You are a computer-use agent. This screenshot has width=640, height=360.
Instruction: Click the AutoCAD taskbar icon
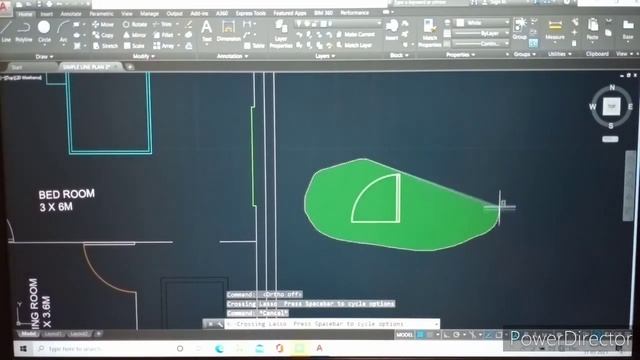pos(320,348)
